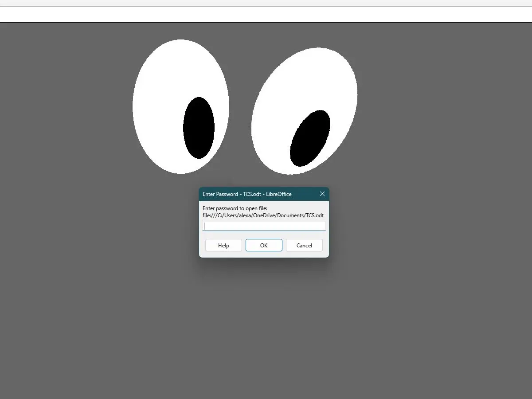
Task: Click 'TCS.odt' in the dialog title
Action: (253, 194)
